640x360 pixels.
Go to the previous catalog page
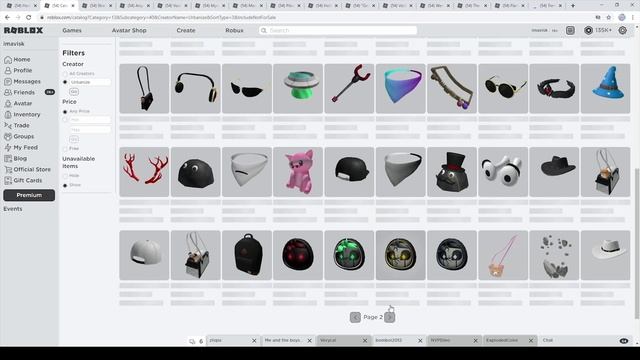coord(355,317)
